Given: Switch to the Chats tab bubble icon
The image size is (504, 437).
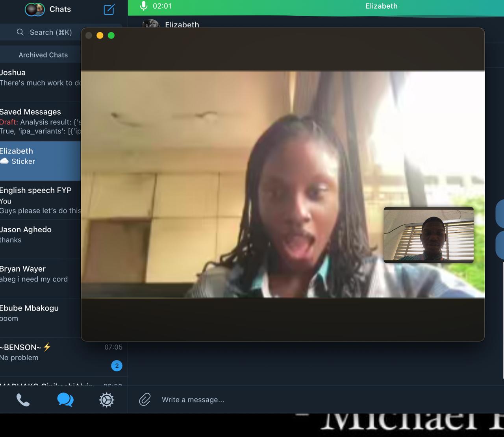Looking at the screenshot, I should coord(65,400).
